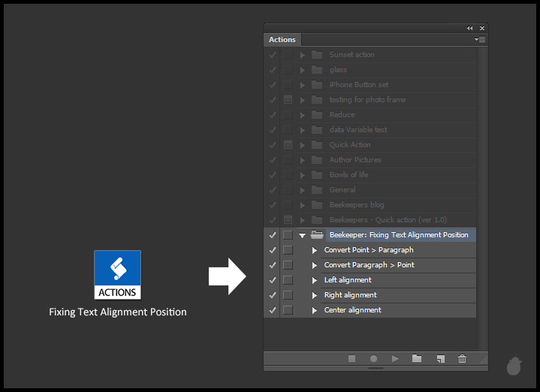Collapse the Beekeeper Fixing Text Alignment set

click(x=302, y=235)
